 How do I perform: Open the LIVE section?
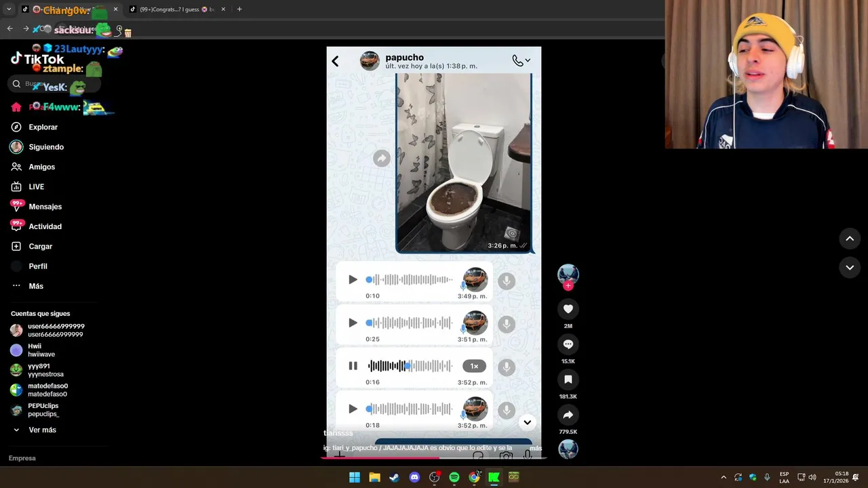[36, 186]
